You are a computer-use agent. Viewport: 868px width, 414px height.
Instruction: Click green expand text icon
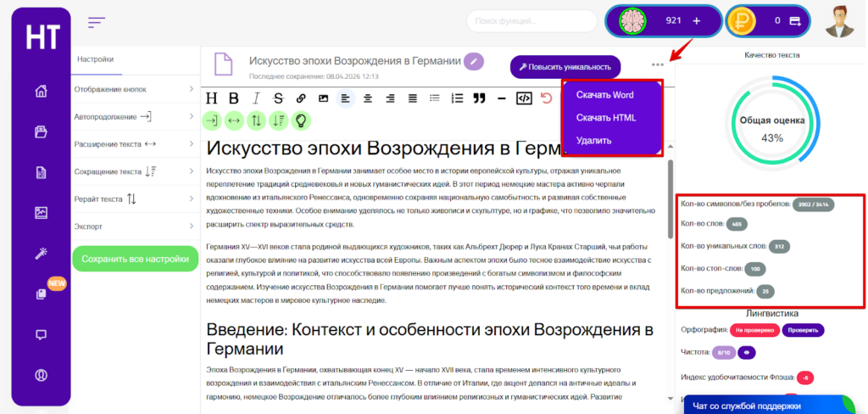234,120
